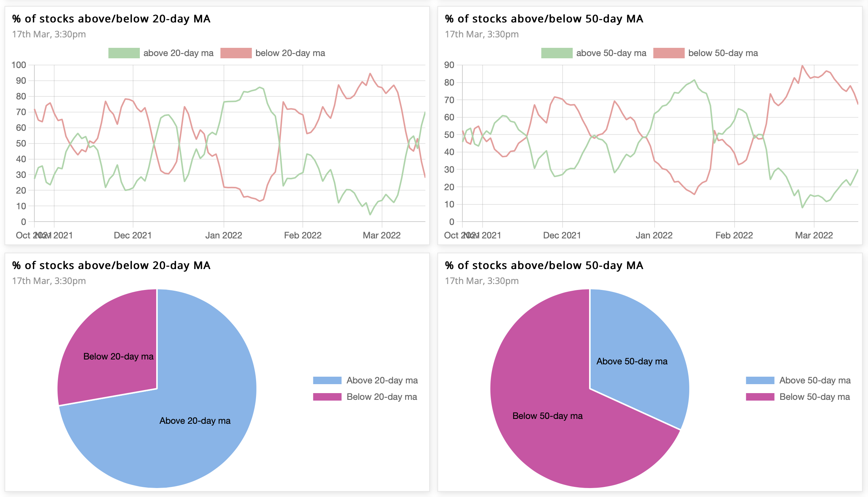Screen dimensions: 868x497
Task: Click the 50-day MA pie chart title
Action: (544, 265)
